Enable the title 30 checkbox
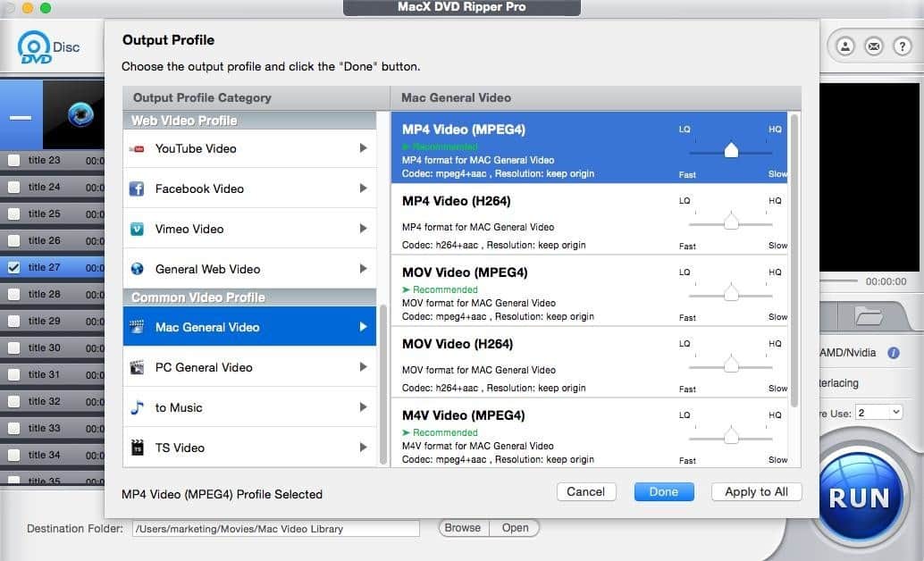Viewport: 924px width, 561px height. click(x=13, y=348)
